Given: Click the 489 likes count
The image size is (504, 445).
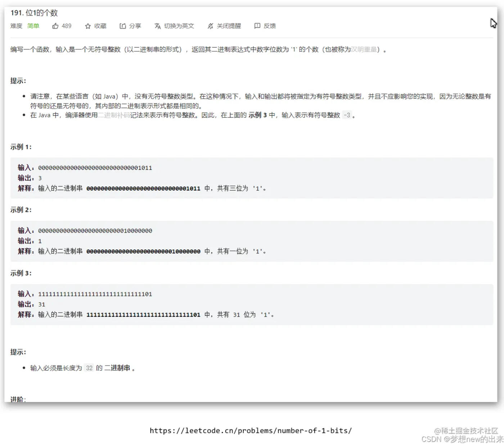Looking at the screenshot, I should pyautogui.click(x=66, y=26).
